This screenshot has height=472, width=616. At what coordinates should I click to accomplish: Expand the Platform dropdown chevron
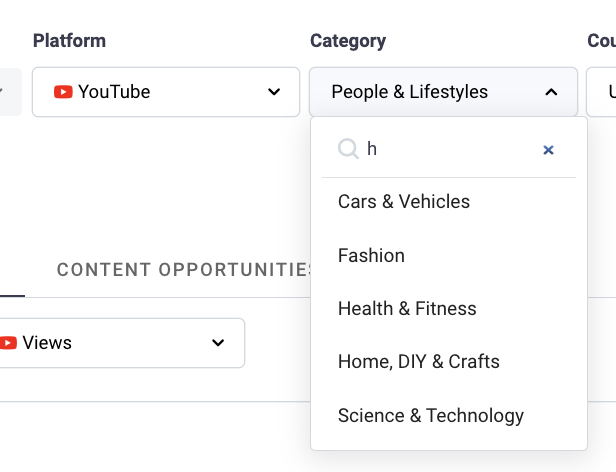(274, 92)
